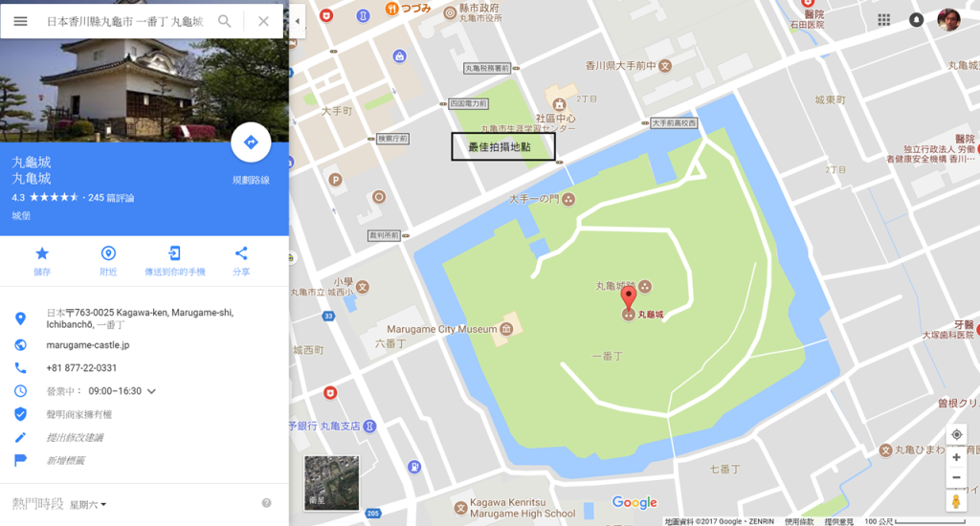Send to your phone icon
The height and width of the screenshot is (526, 980).
click(174, 253)
